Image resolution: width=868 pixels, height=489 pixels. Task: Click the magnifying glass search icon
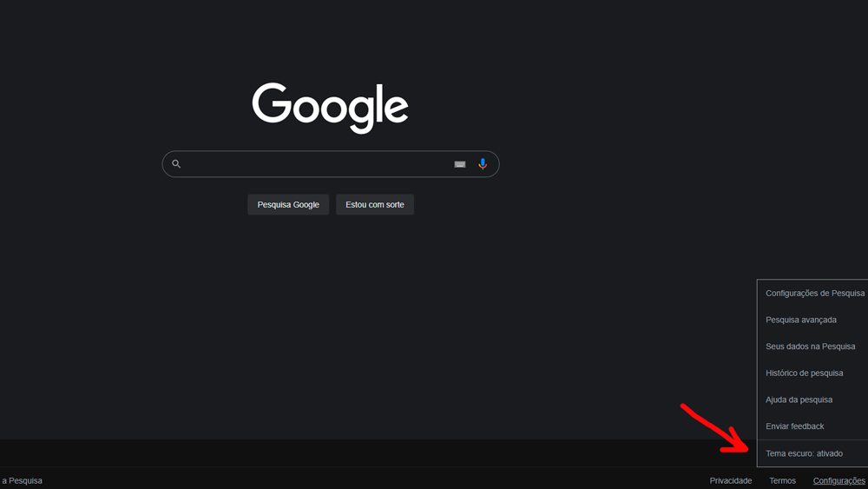coord(176,164)
